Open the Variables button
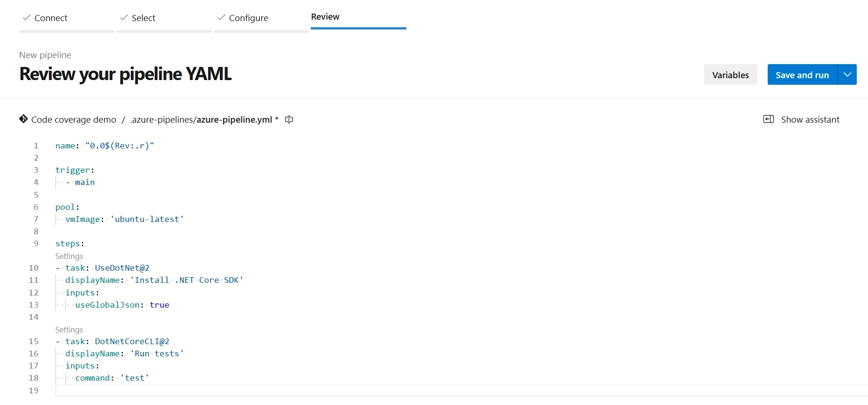The width and height of the screenshot is (868, 405). coord(731,74)
